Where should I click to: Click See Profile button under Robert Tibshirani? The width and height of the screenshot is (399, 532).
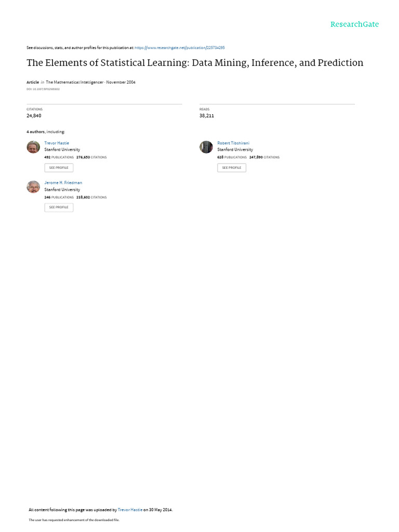tap(232, 168)
